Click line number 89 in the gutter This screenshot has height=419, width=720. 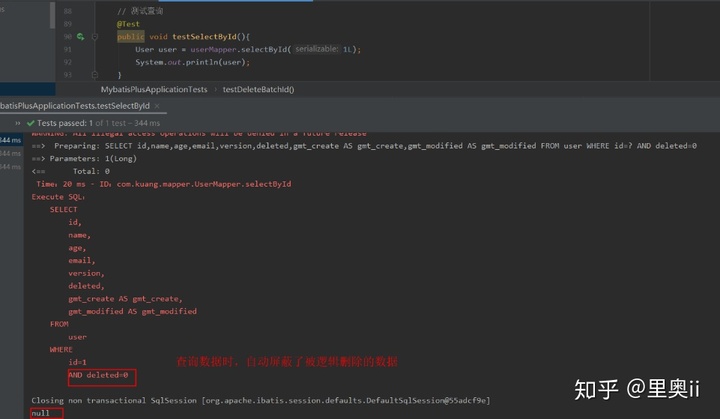click(68, 24)
